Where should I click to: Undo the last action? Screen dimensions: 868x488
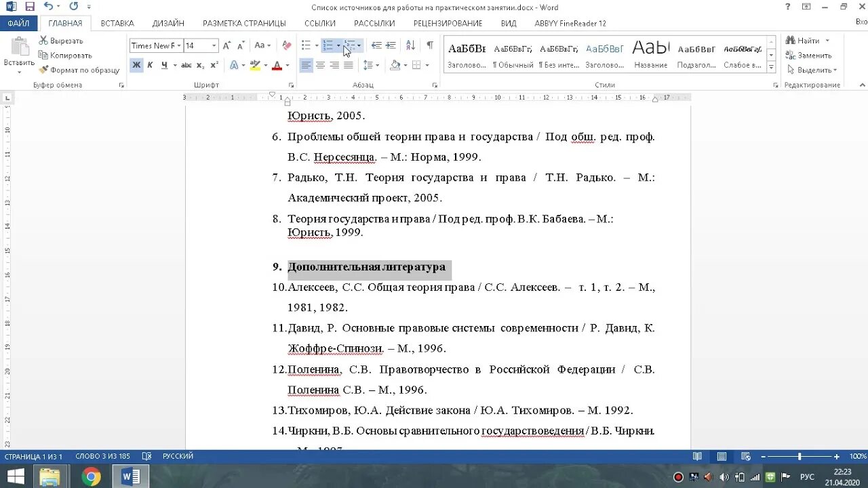[48, 7]
